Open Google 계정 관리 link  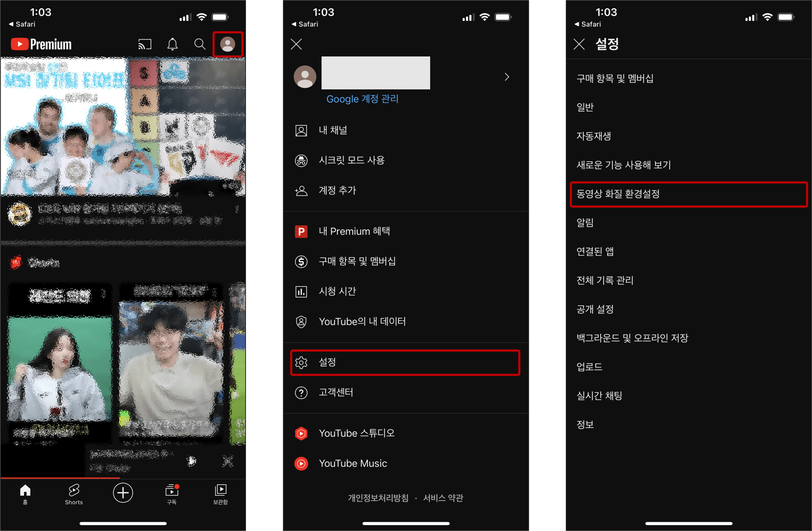click(x=362, y=99)
